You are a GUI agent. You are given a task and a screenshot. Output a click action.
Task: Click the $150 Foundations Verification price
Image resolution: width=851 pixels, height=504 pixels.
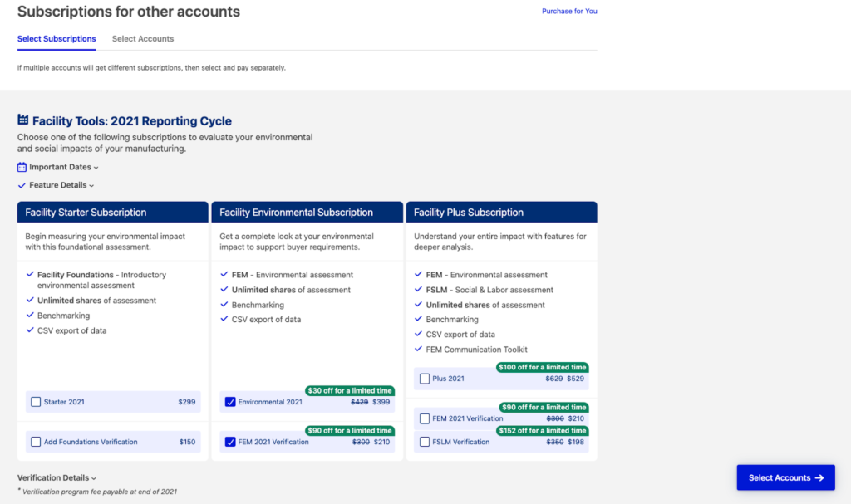(x=187, y=442)
